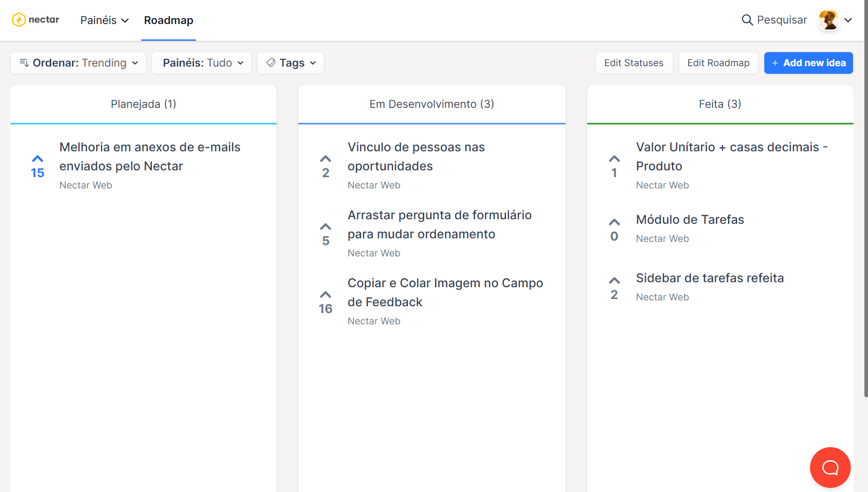
Task: Click the tag icon in Tags filter
Action: (271, 63)
